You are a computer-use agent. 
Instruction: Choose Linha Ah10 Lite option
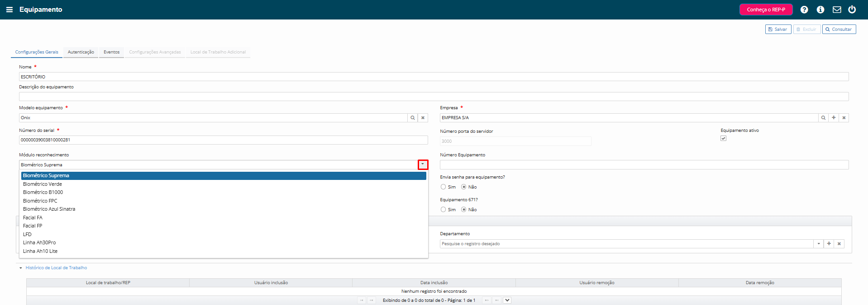(224, 251)
